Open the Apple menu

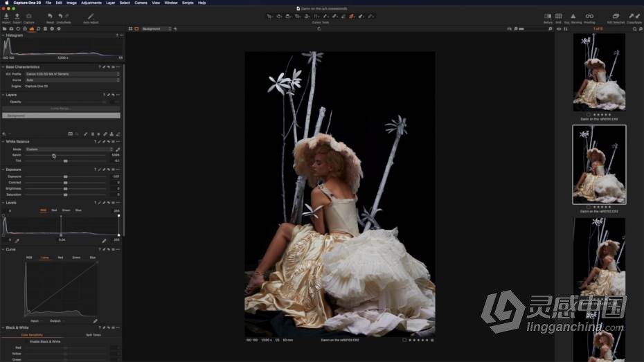(x=6, y=3)
